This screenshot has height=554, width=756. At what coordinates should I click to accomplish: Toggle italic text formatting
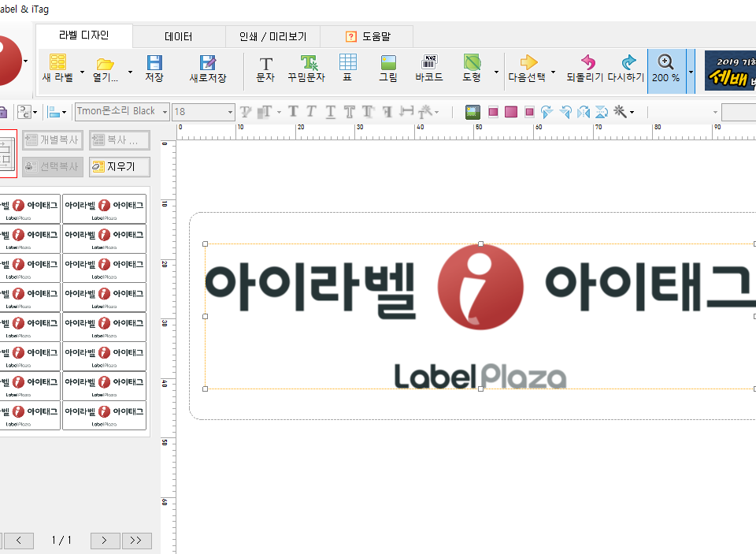click(x=312, y=112)
